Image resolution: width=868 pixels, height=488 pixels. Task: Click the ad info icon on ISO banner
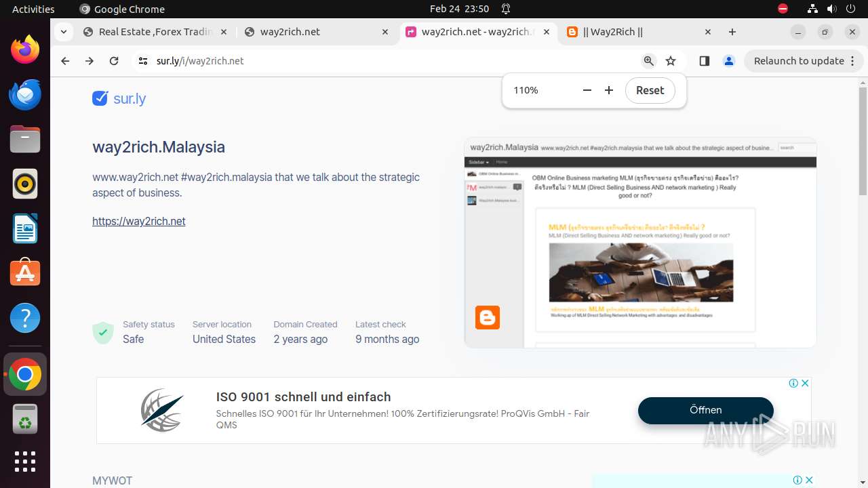click(x=793, y=383)
